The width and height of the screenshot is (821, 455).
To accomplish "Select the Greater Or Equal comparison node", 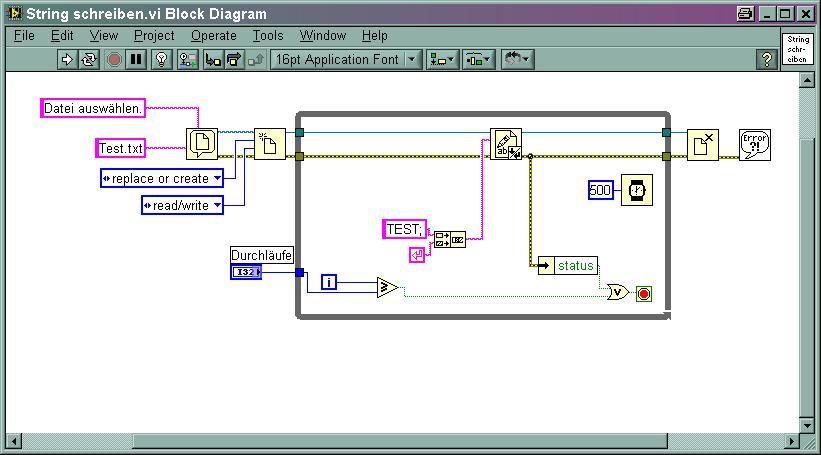I will coord(387,287).
